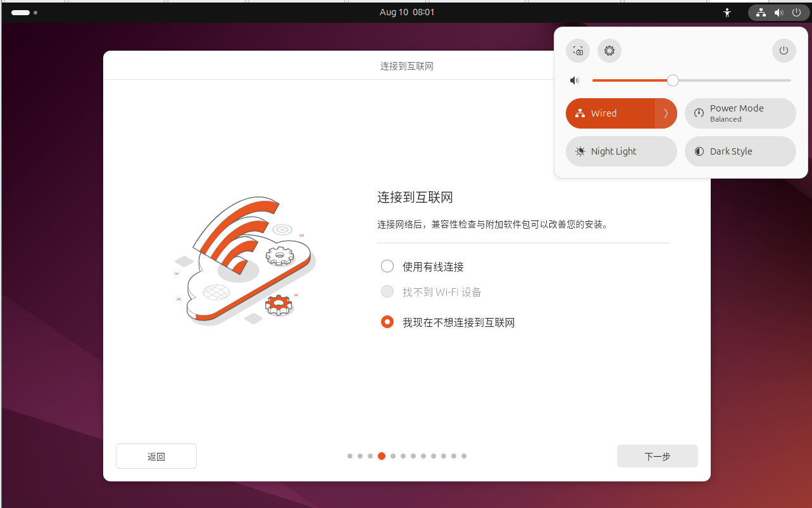
Task: Click the 连接到互联网 window title
Action: [x=407, y=66]
